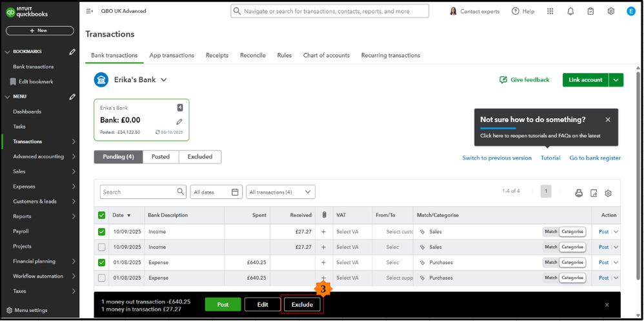The height and width of the screenshot is (321, 644).
Task: Collapse the MENU section
Action: [7, 97]
